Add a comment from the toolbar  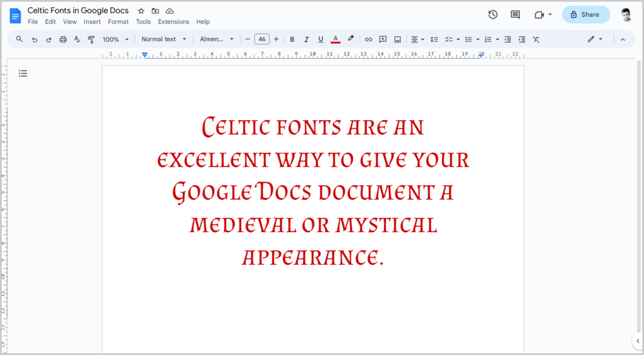[383, 39]
